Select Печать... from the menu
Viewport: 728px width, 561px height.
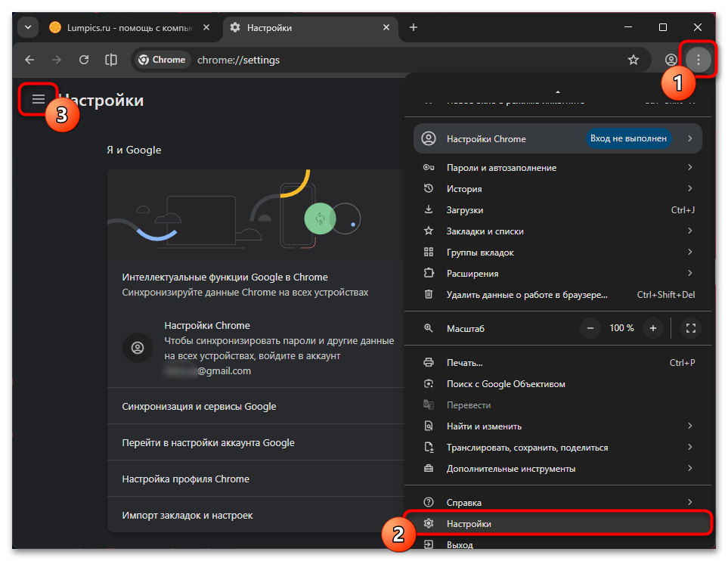[557, 363]
